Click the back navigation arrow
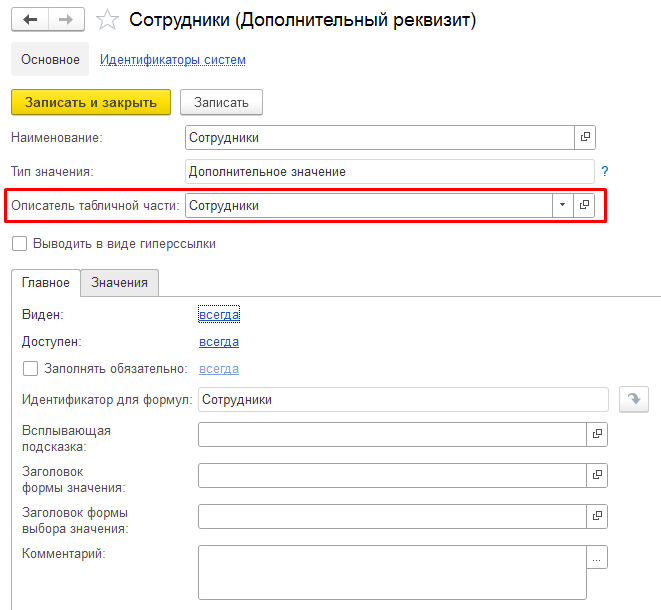This screenshot has width=661, height=610. pos(29,20)
